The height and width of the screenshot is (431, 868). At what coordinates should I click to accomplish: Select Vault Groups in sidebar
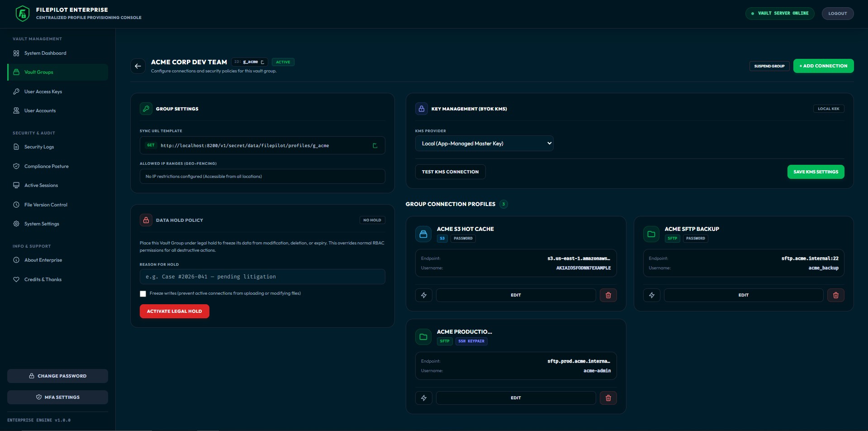57,72
